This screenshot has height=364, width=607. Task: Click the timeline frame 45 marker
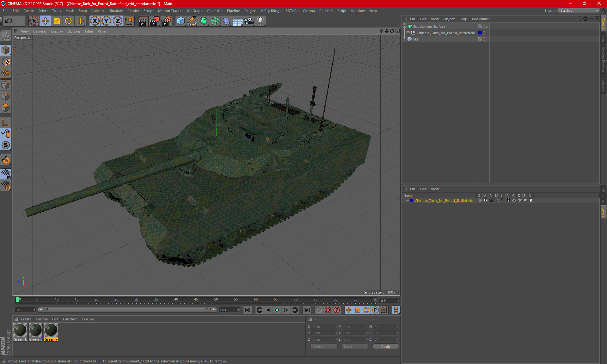[x=196, y=300]
